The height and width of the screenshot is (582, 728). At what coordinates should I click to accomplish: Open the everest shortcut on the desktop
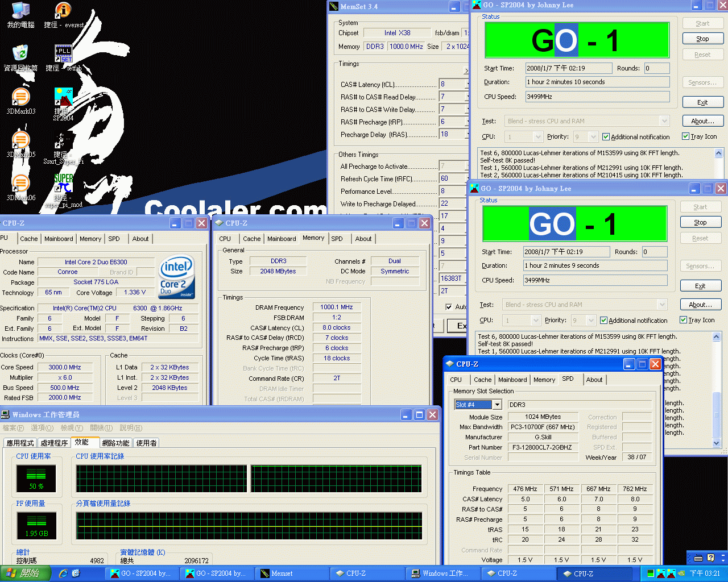[63, 11]
